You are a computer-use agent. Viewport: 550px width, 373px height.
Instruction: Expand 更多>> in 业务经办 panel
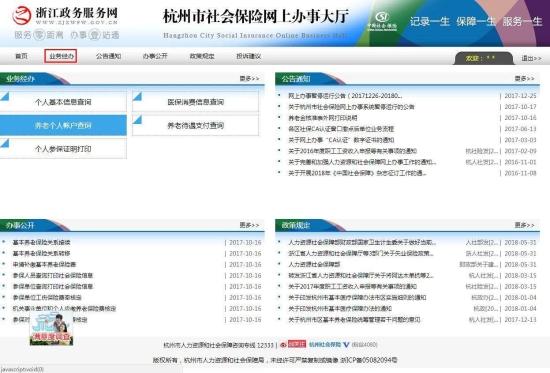(x=249, y=78)
